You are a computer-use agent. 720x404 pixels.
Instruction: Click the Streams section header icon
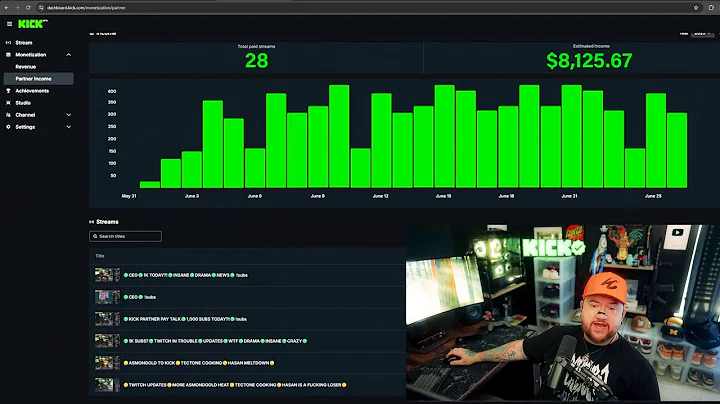coord(91,222)
